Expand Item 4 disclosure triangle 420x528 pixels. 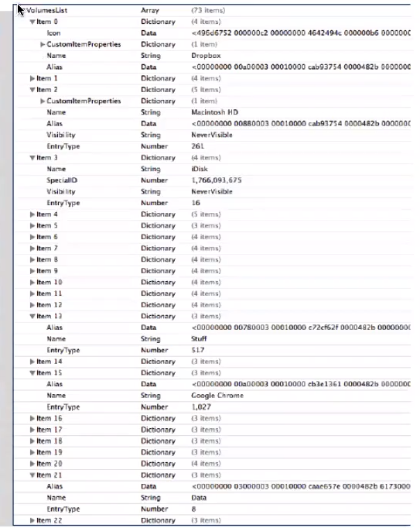pyautogui.click(x=32, y=214)
